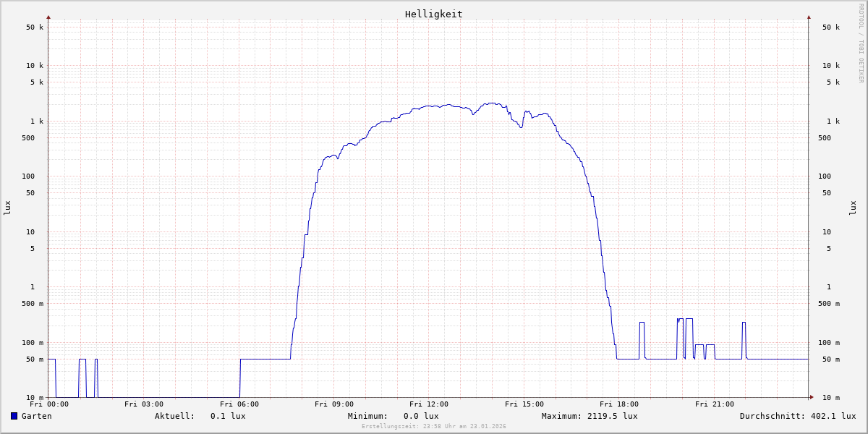Click the "Fri 00:00" time axis label

49,404
